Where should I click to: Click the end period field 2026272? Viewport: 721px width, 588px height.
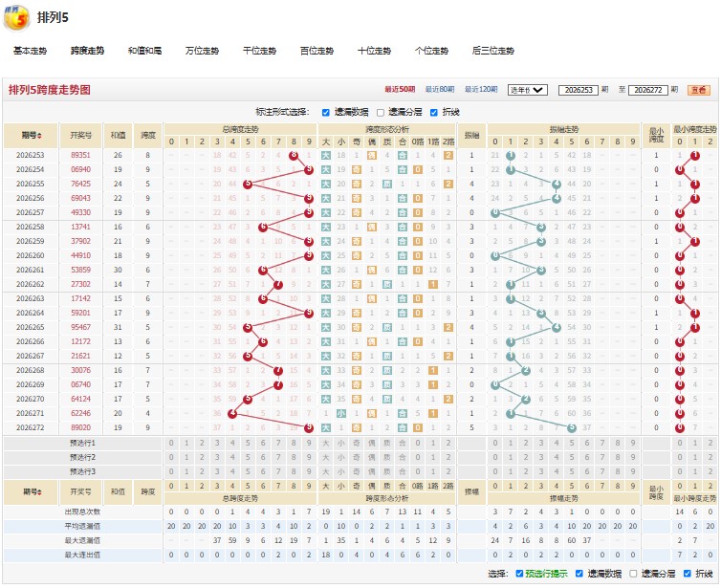[648, 90]
